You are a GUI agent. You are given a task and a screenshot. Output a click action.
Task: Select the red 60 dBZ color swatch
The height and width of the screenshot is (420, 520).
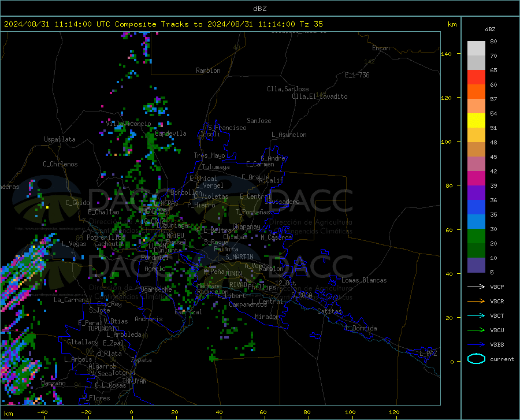point(476,77)
